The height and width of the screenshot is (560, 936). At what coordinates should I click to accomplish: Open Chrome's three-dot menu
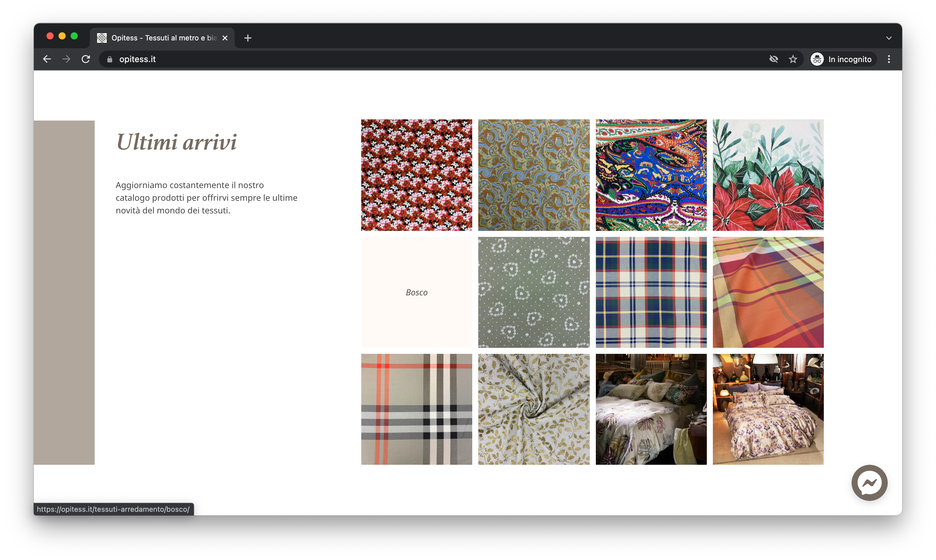coord(888,59)
